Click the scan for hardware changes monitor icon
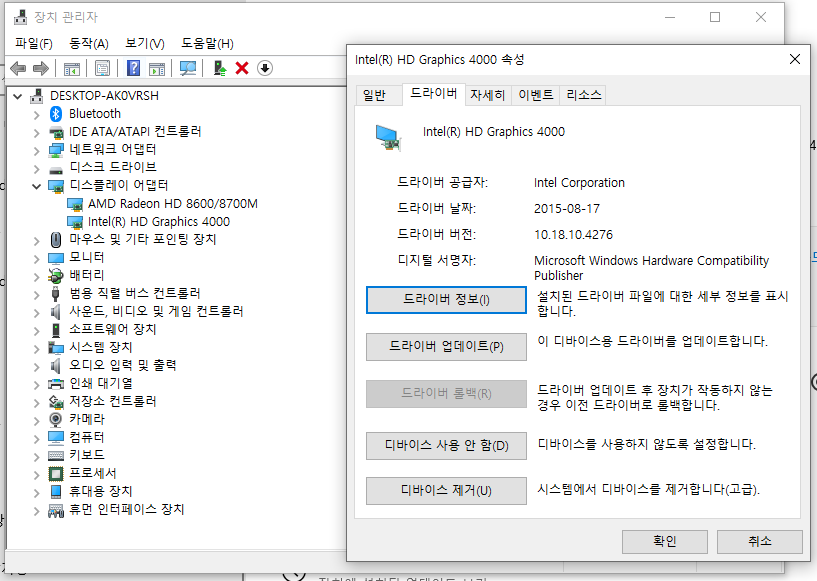Screen dimensions: 817x581 click(x=188, y=68)
